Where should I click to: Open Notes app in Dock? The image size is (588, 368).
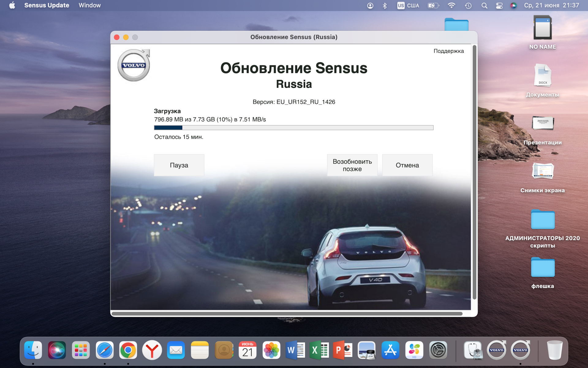coord(200,350)
